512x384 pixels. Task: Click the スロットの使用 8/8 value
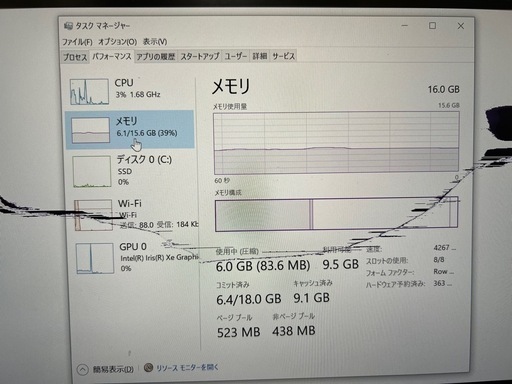click(x=439, y=260)
